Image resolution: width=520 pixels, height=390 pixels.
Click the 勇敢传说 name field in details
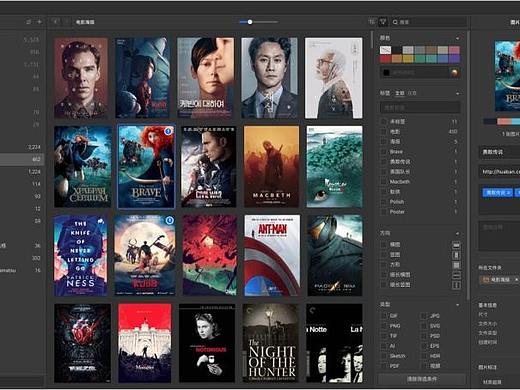coord(499,152)
